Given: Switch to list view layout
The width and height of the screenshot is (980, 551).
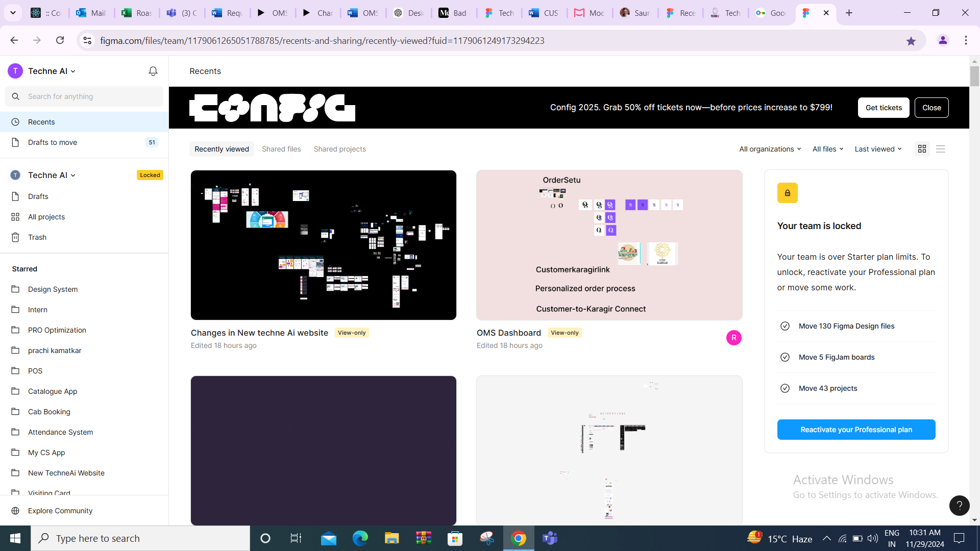Looking at the screenshot, I should pyautogui.click(x=941, y=149).
